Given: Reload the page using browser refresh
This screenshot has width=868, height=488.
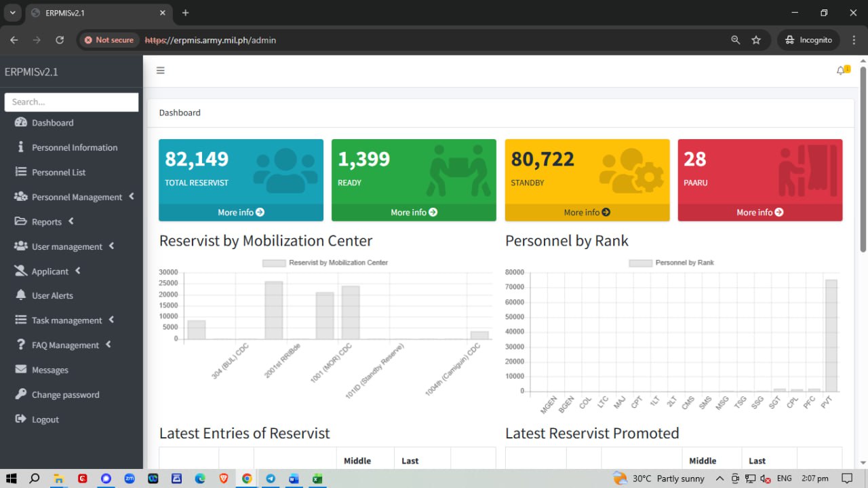Looking at the screenshot, I should 60,40.
